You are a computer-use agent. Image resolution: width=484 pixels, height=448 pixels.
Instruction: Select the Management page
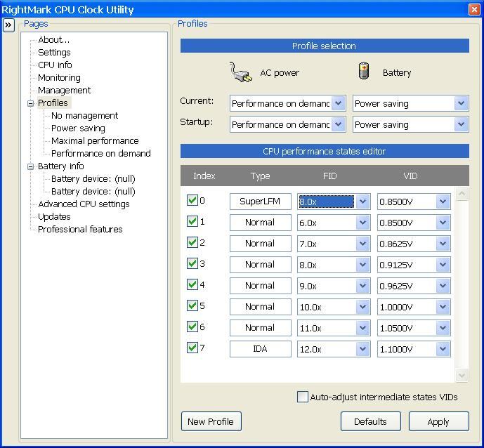tap(64, 91)
